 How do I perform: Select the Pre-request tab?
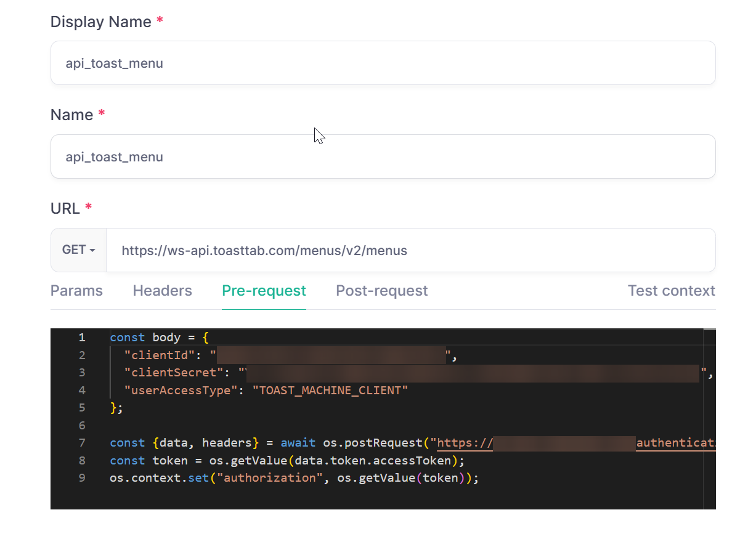264,291
